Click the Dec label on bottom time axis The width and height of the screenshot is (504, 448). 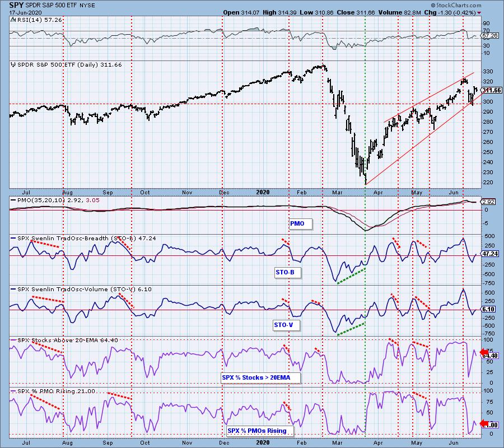(224, 443)
